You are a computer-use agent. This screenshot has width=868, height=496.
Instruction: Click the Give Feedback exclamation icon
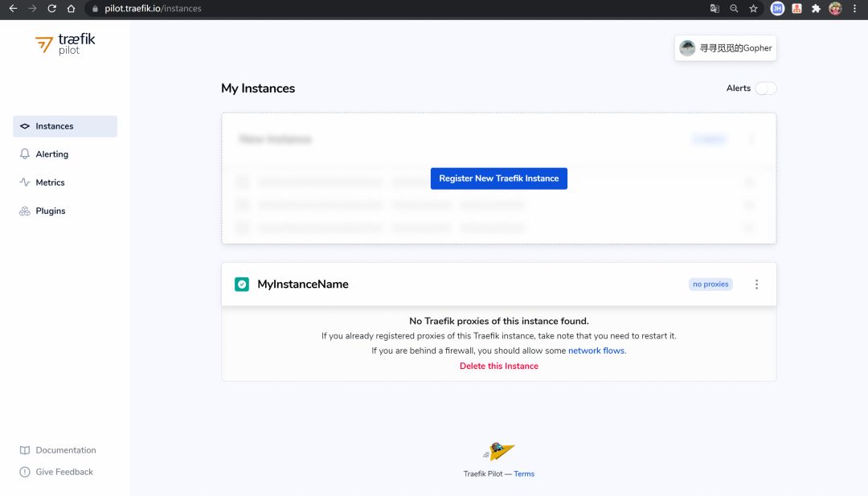(24, 472)
